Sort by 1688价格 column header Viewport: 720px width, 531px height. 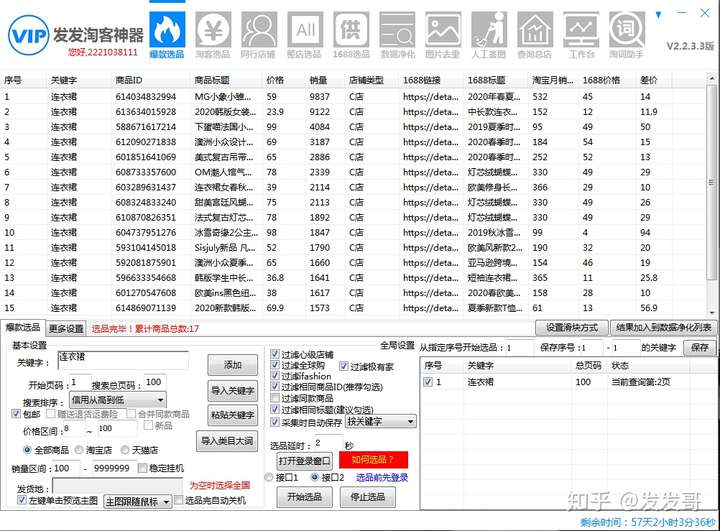[x=601, y=80]
